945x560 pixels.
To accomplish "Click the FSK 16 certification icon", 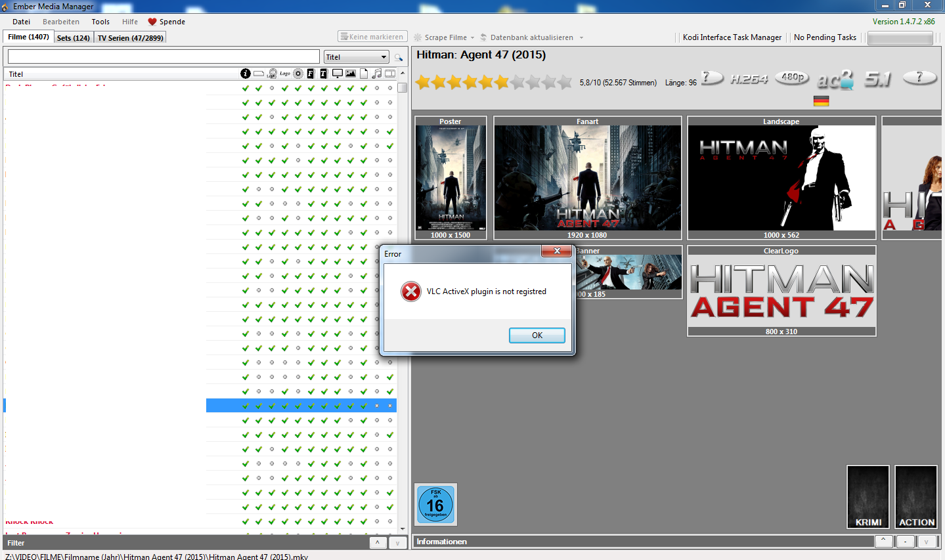I will [x=435, y=505].
